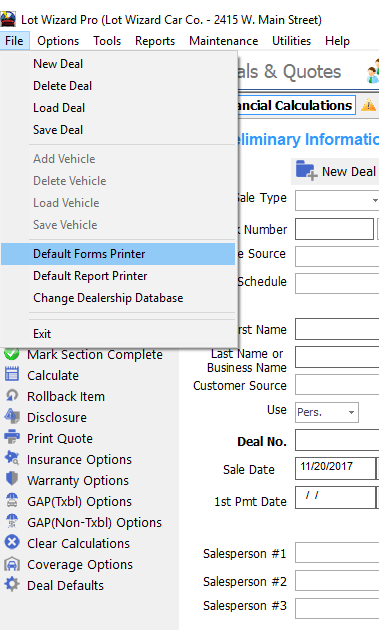Click the Schedule input field

click(x=337, y=284)
